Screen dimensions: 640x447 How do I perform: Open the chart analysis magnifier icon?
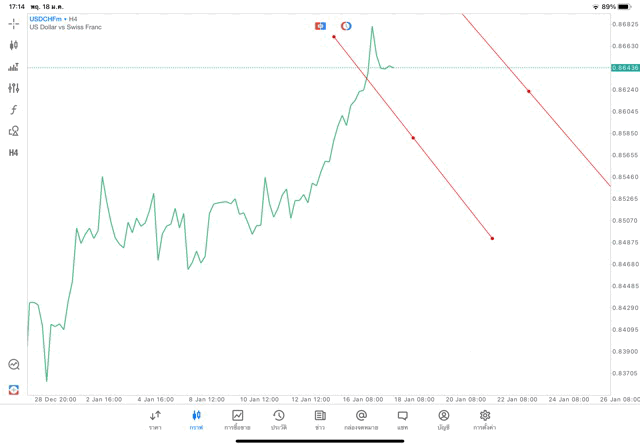[x=14, y=365]
